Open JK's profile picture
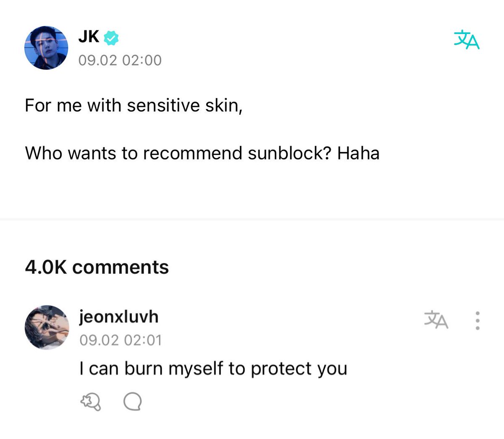 coord(46,48)
